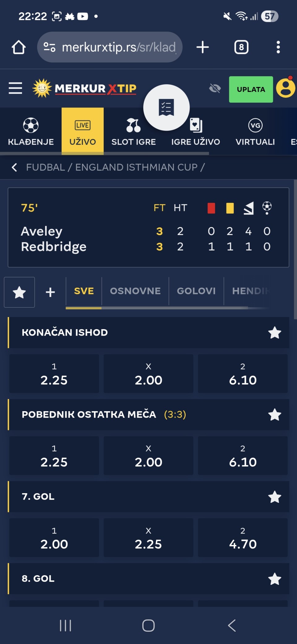297x644 pixels.
Task: Toggle balance visibility eye icon
Action: click(x=215, y=89)
